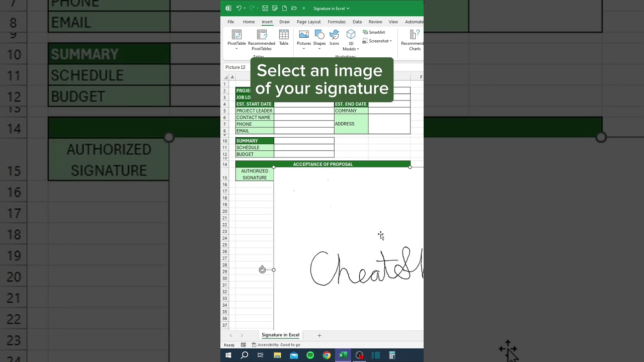Select column A header
Viewport: 644px width, 362px height.
(x=232, y=77)
